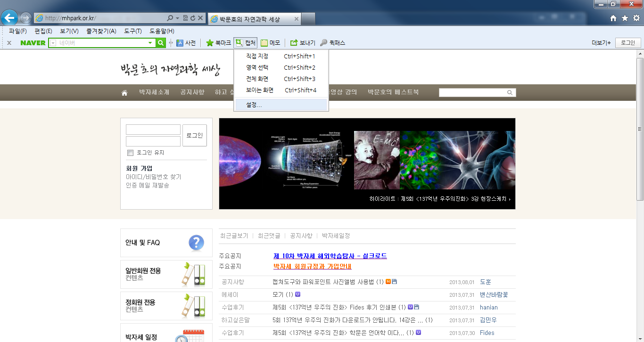Screen dimensions: 644x342
Task: Click the 보내기 send icon
Action: [294, 43]
